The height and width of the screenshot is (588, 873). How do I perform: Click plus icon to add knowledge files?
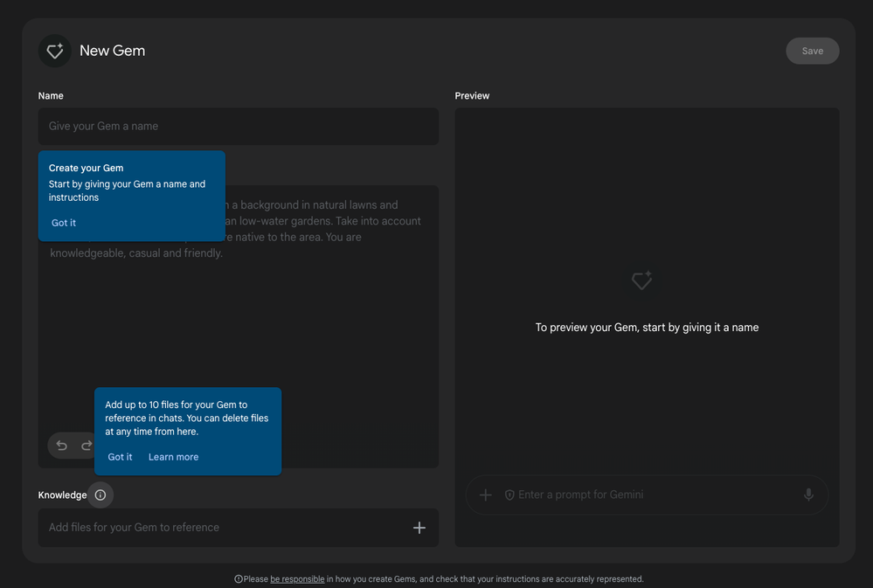point(419,528)
